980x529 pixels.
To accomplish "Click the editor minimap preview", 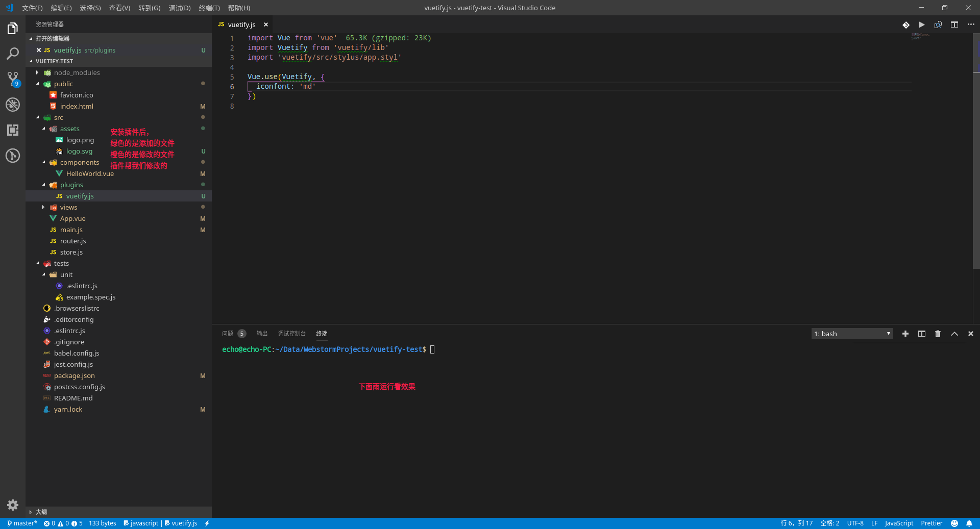I will coord(920,36).
